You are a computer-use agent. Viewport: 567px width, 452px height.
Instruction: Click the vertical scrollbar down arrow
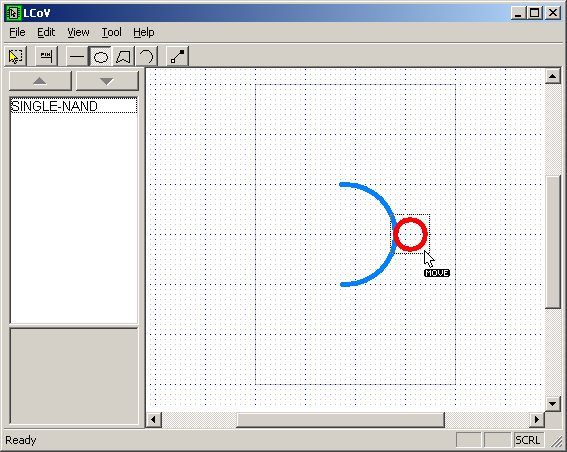[553, 403]
